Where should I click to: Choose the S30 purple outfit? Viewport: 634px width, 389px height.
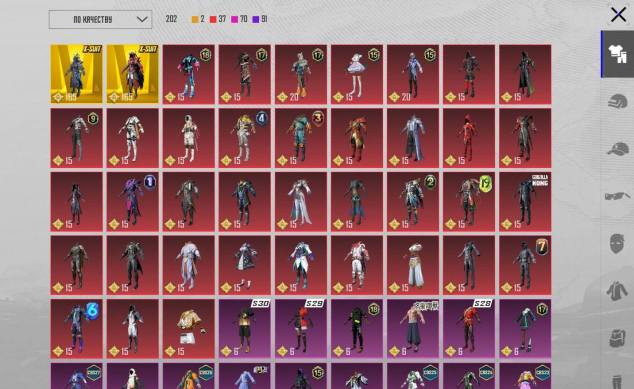click(x=245, y=329)
